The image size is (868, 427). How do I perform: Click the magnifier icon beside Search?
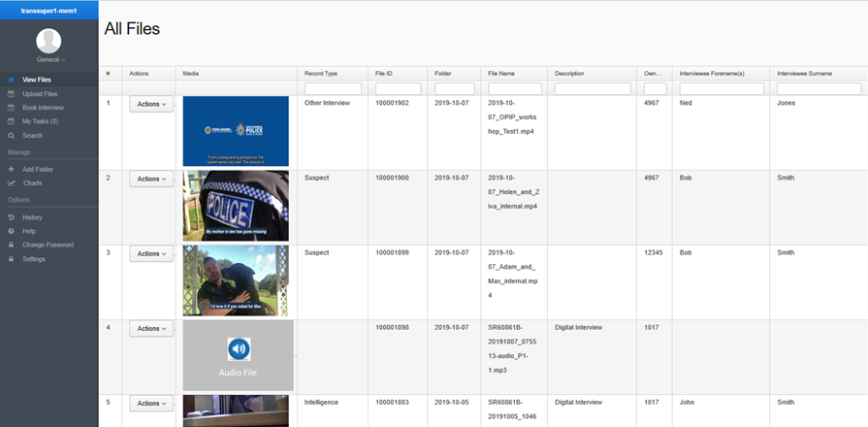tap(11, 135)
